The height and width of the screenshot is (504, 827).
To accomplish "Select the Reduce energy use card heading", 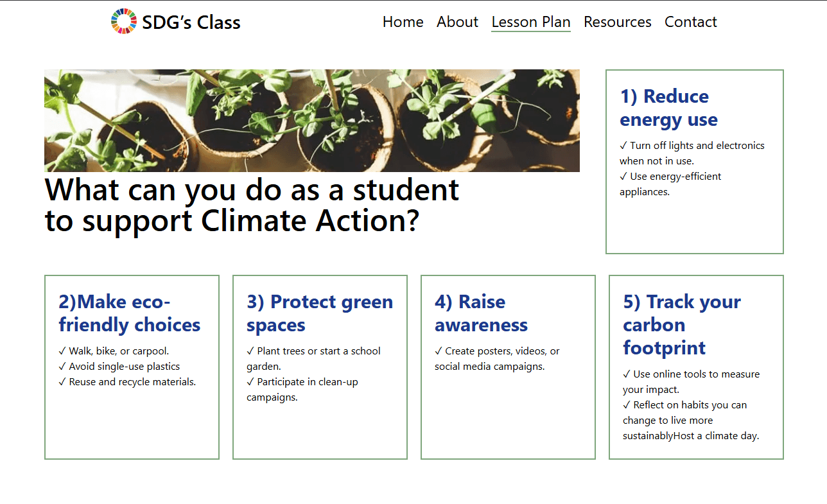I will click(x=668, y=108).
